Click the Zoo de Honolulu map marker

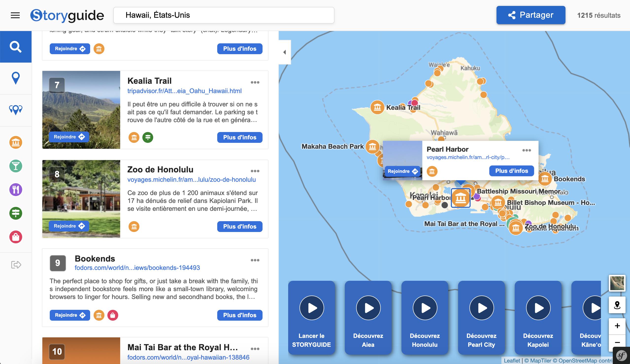[515, 228]
